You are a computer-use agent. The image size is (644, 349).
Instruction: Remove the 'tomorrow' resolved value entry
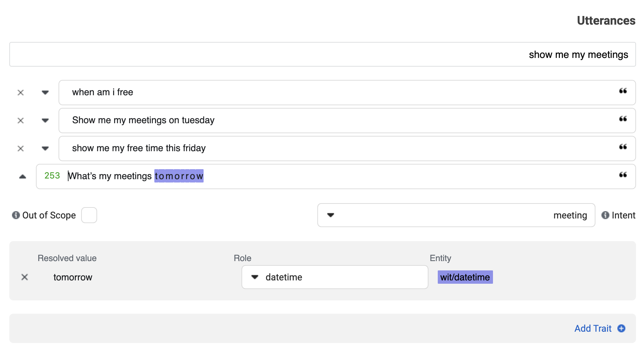[x=24, y=277]
